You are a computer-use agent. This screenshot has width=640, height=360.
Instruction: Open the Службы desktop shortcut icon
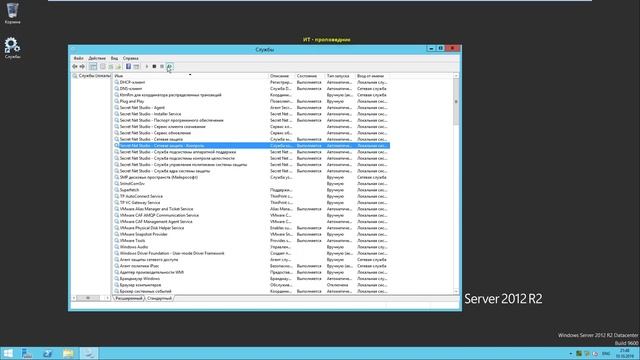point(12,48)
